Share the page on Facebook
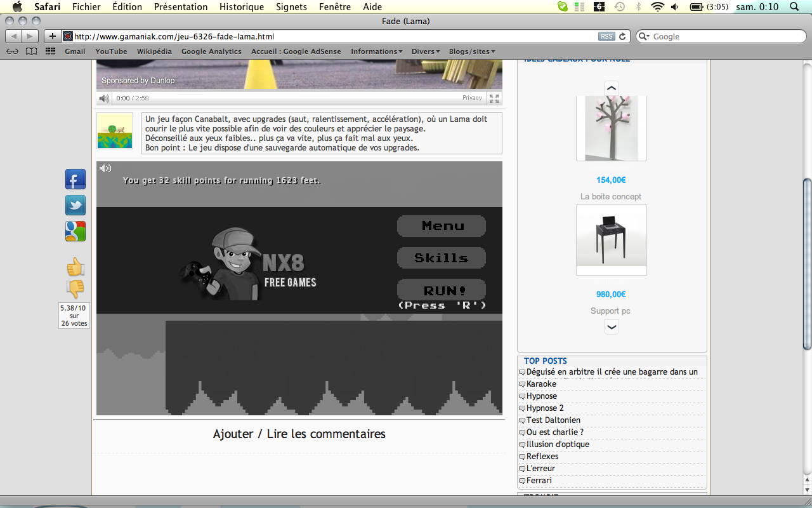 (x=75, y=179)
